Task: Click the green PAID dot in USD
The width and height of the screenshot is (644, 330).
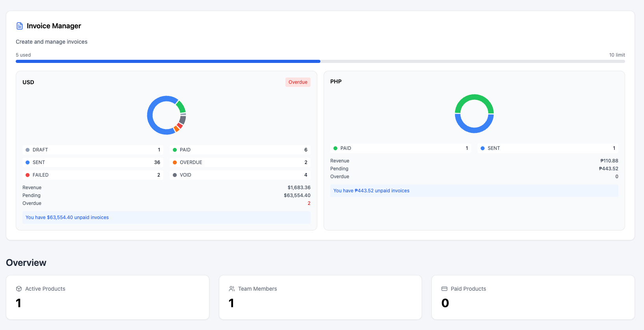Action: tap(175, 150)
